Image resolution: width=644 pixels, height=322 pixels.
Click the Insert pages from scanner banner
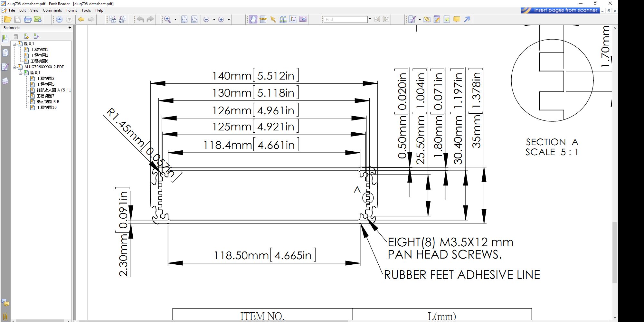point(560,10)
